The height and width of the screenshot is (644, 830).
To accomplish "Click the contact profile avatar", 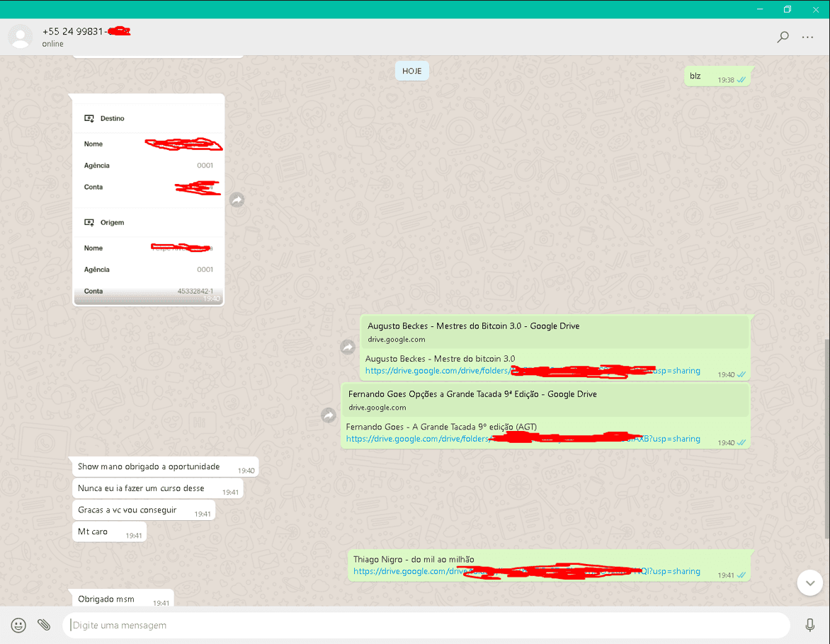I will tap(20, 37).
